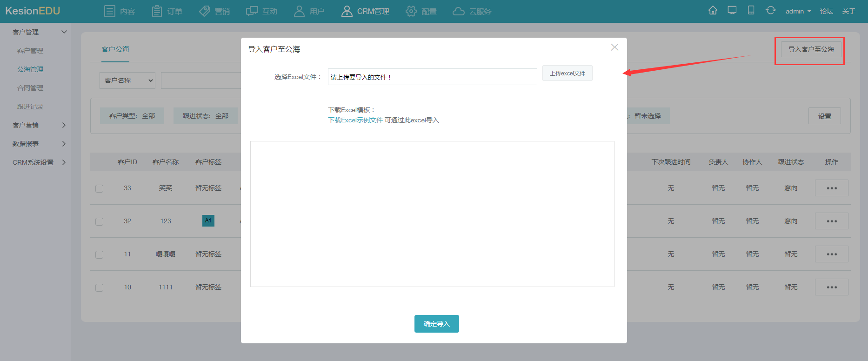Open the 用户 user icon
The width and height of the screenshot is (868, 361).
coord(299,11)
